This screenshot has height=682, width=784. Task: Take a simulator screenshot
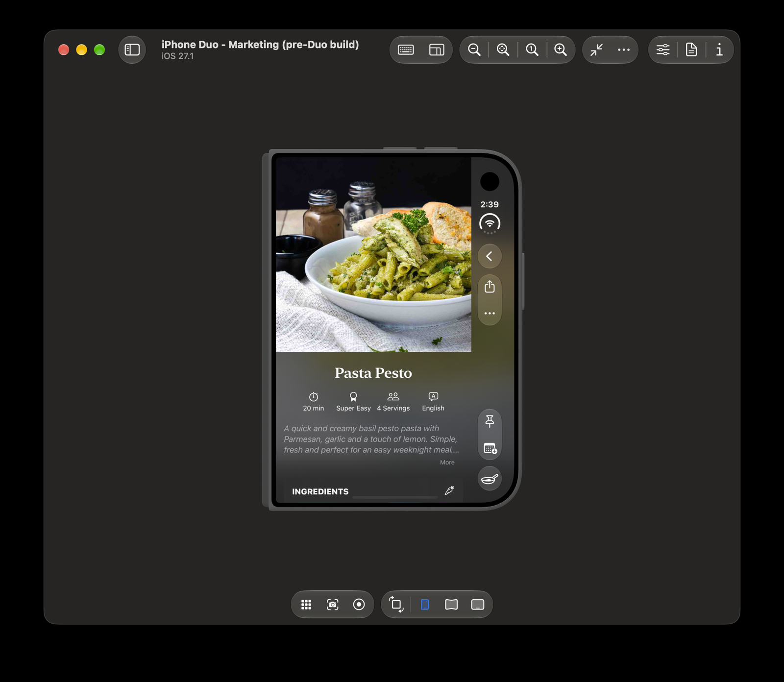click(333, 605)
